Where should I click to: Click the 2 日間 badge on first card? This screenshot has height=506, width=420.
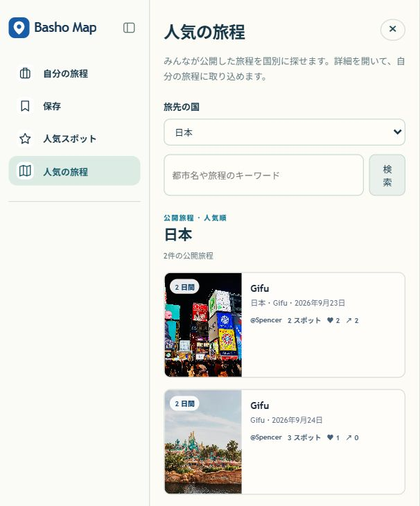[x=184, y=287]
